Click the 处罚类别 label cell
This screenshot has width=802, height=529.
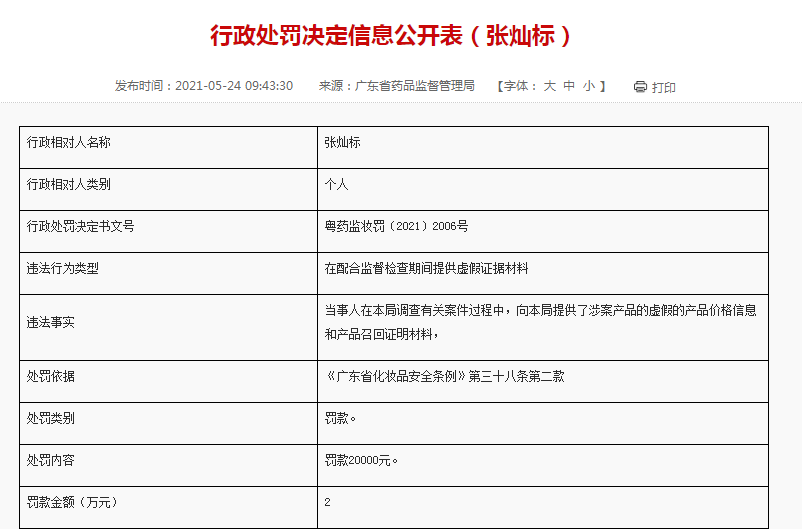click(168, 424)
